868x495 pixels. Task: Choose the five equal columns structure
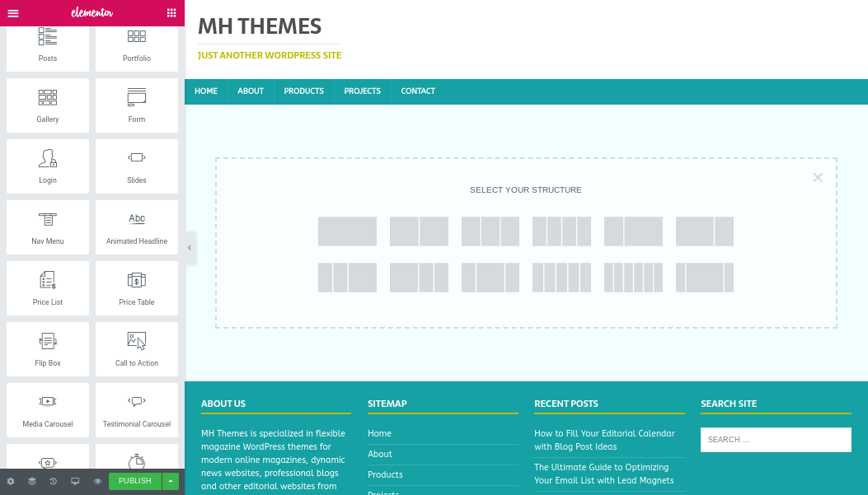click(562, 277)
